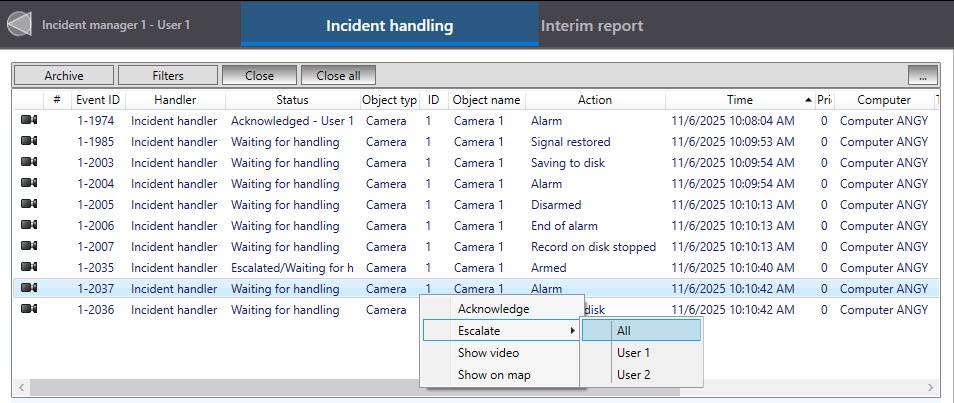Escalate the event to User 1
Viewport: 954px width, 403px height.
[x=633, y=353]
